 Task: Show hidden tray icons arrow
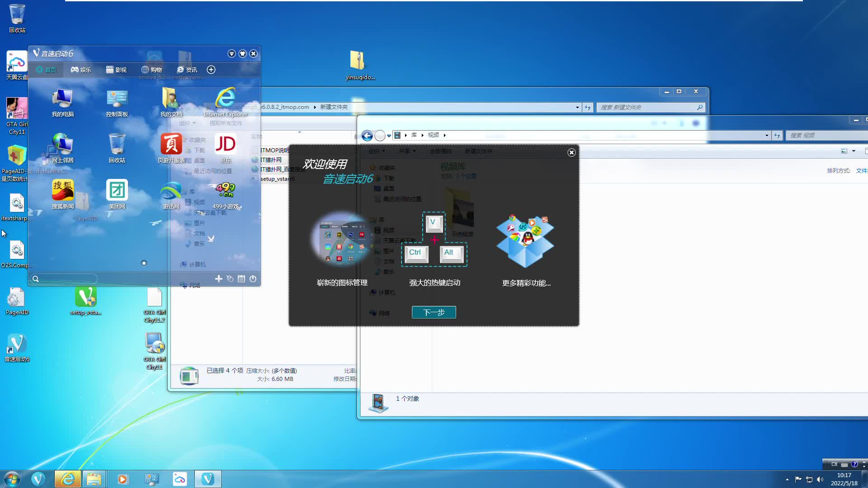point(787,479)
